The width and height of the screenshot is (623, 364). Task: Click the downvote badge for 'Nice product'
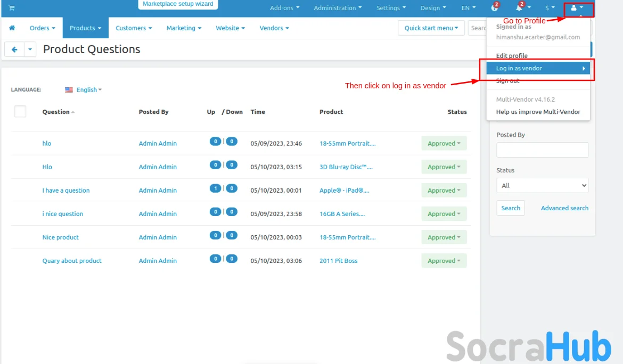(232, 235)
